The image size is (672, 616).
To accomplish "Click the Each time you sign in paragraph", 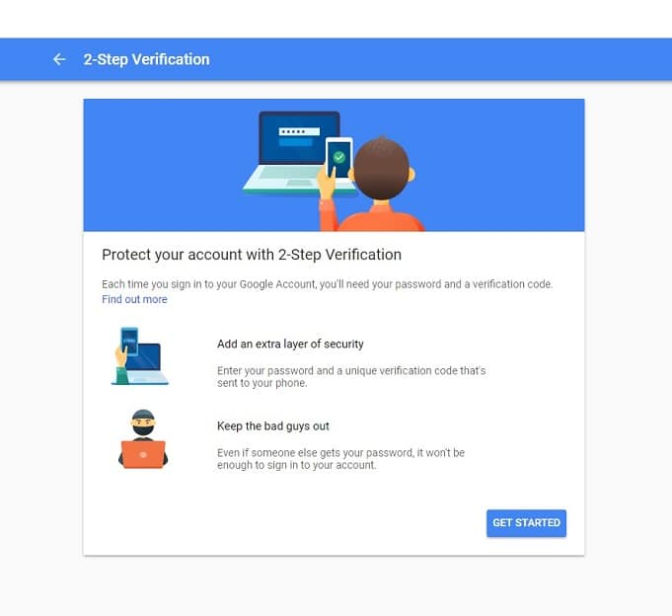I will (x=328, y=284).
